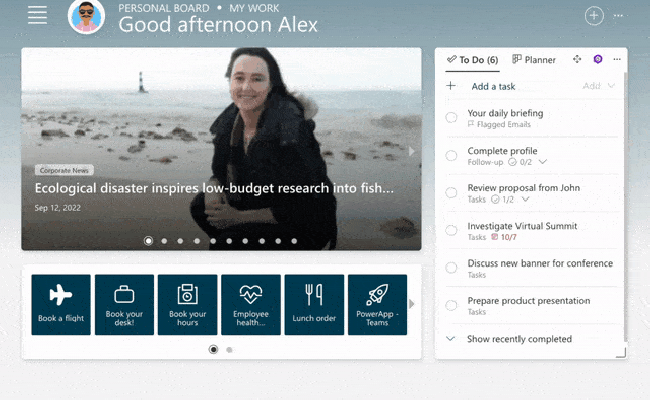The height and width of the screenshot is (400, 650).
Task: Click the 1/2 progress under Review proposal
Action: coord(502,199)
